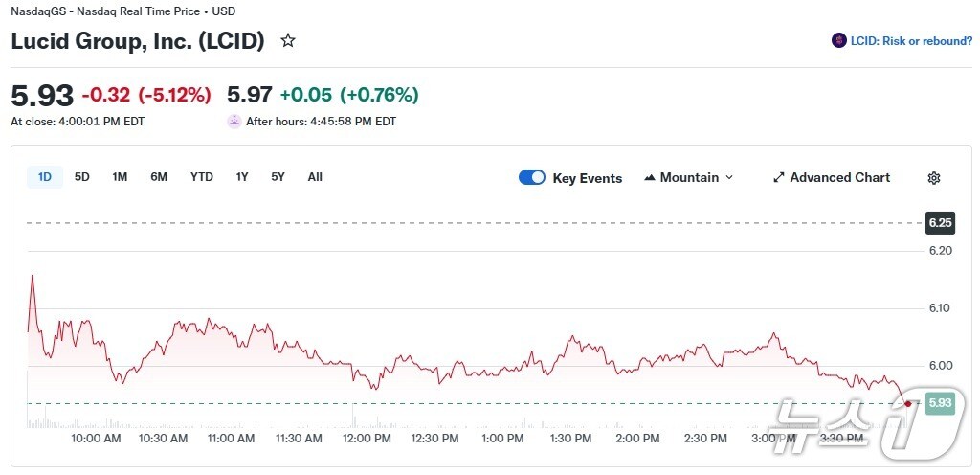Toggle the Key Events switch
The image size is (980, 475).
pyautogui.click(x=532, y=177)
